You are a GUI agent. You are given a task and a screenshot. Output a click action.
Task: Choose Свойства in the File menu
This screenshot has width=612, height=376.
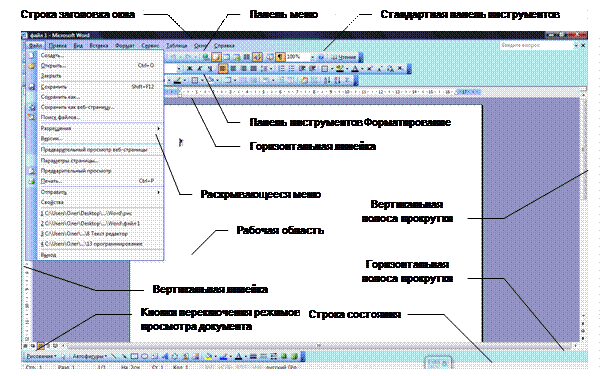[x=96, y=202]
